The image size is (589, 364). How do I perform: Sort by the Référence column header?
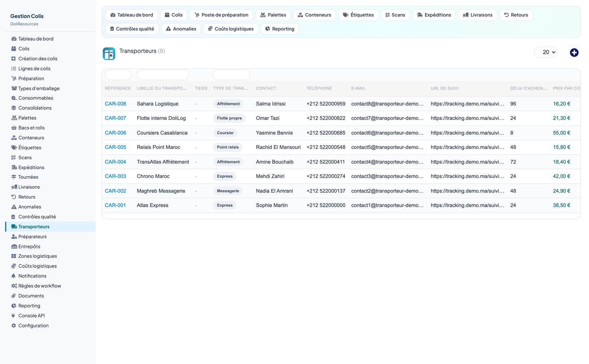click(118, 88)
